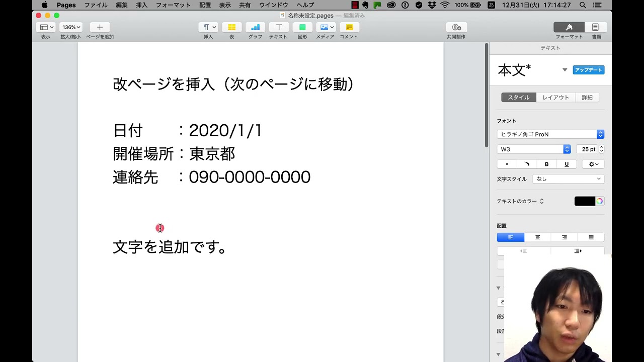
Task: Insert a table via 表 icon
Action: pyautogui.click(x=232, y=27)
